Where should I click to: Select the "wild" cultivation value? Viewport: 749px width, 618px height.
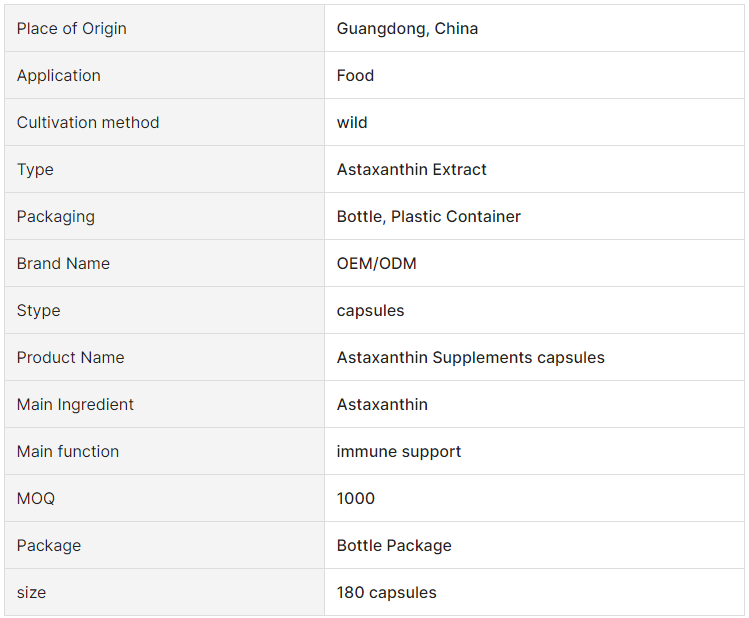click(352, 122)
